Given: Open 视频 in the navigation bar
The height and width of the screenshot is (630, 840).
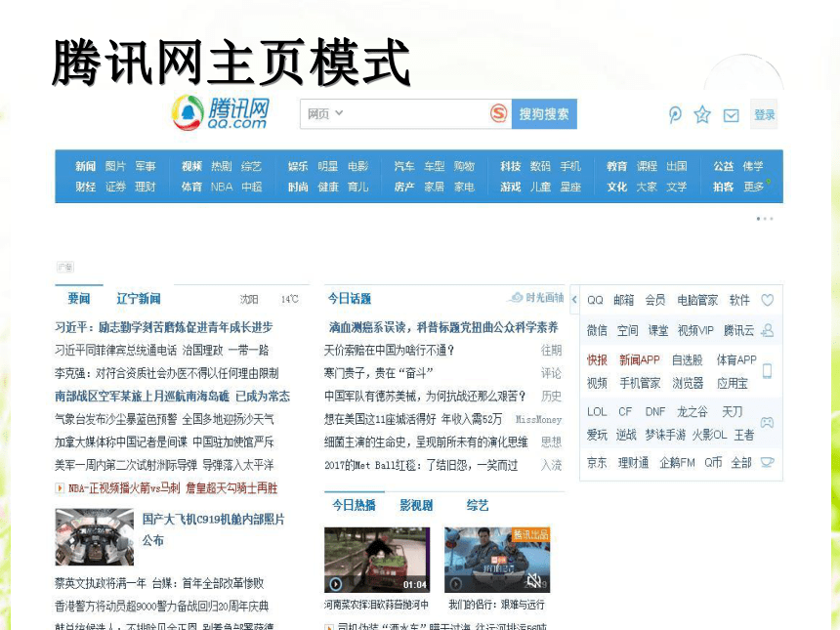Looking at the screenshot, I should (191, 166).
